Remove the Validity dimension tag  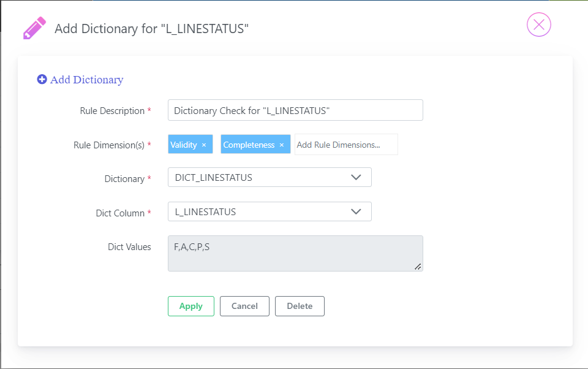tap(204, 145)
